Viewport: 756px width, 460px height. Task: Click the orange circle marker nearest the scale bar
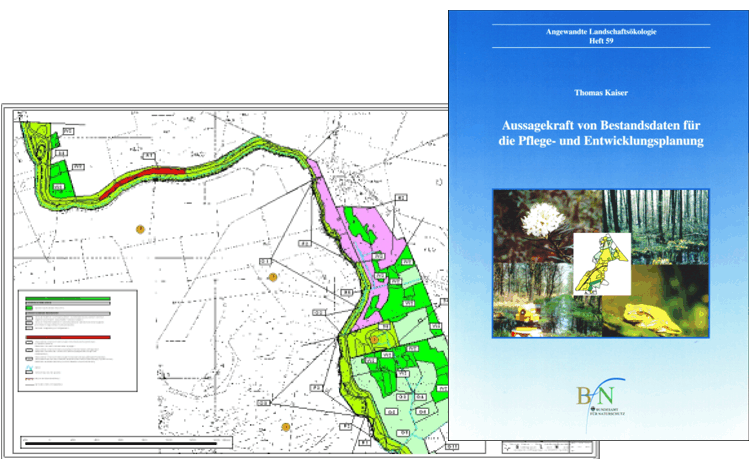285,428
